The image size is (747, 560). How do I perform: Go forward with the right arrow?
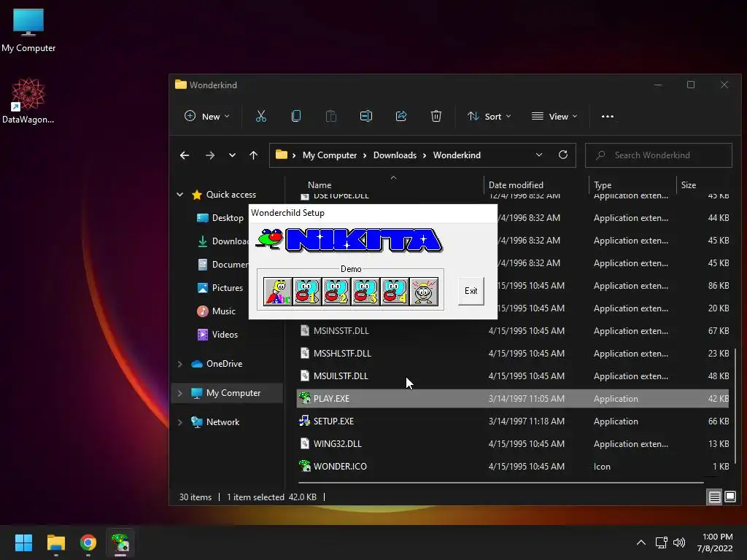pyautogui.click(x=209, y=155)
